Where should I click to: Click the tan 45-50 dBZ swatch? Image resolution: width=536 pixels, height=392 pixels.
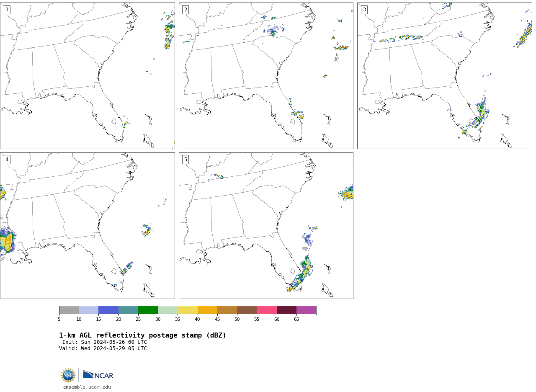coord(227,310)
